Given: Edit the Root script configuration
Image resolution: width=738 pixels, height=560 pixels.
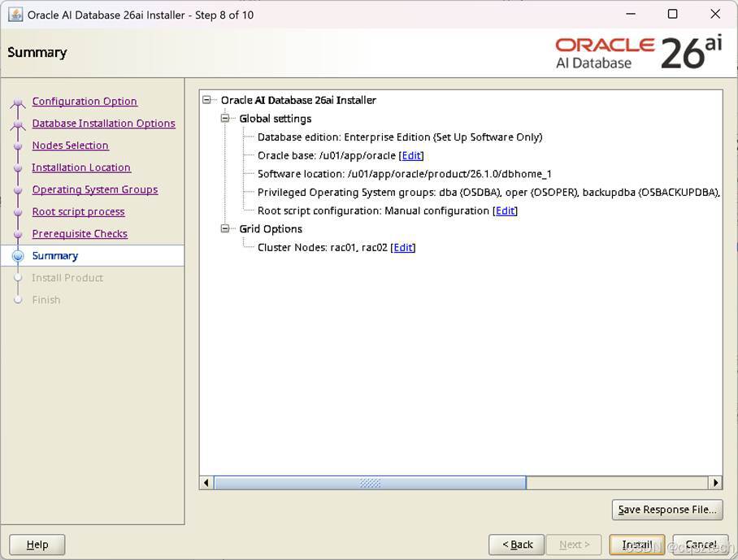Looking at the screenshot, I should (x=505, y=211).
